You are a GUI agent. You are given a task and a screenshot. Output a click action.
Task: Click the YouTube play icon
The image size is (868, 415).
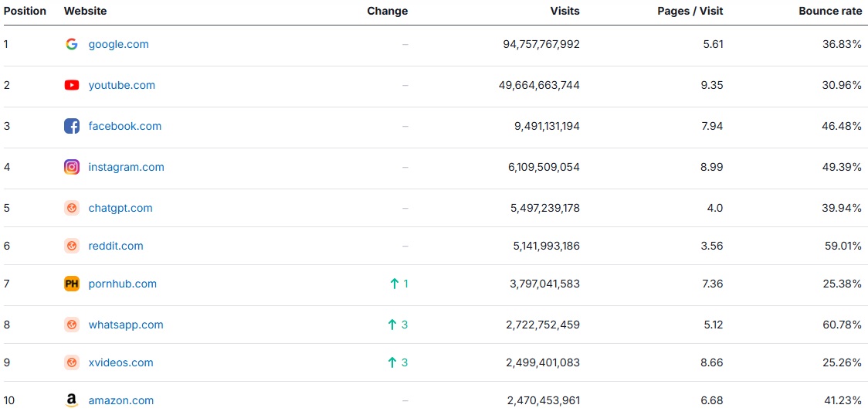72,85
